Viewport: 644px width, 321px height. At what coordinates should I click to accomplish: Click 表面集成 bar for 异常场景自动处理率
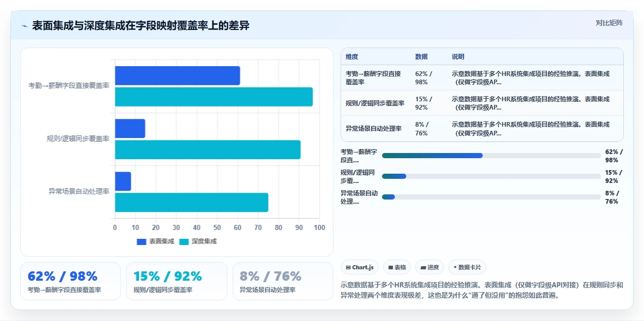pyautogui.click(x=123, y=181)
